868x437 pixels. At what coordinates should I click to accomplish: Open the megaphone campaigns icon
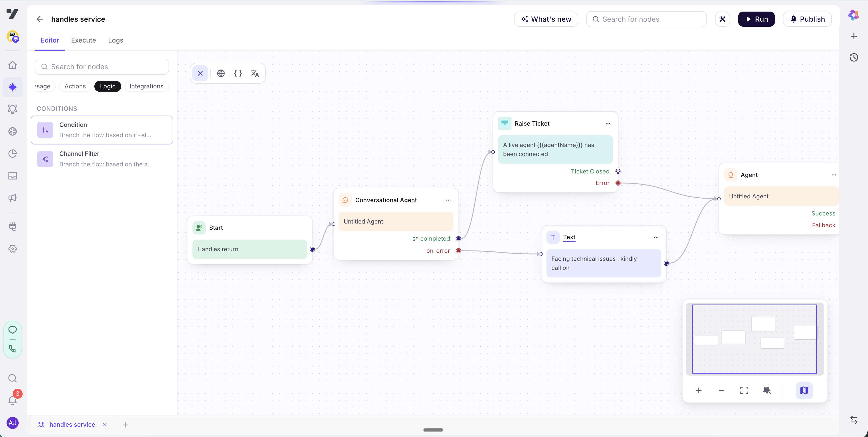(x=13, y=198)
